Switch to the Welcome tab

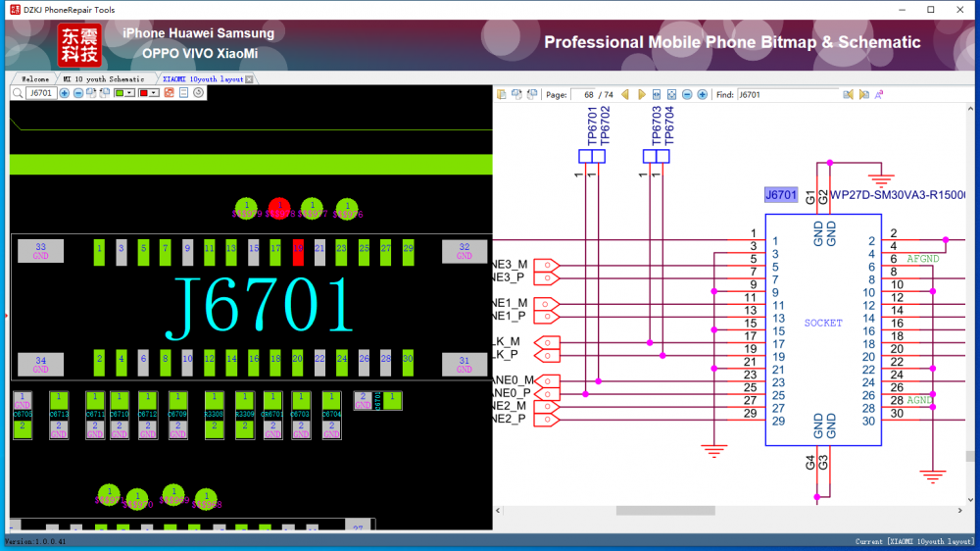pos(34,78)
